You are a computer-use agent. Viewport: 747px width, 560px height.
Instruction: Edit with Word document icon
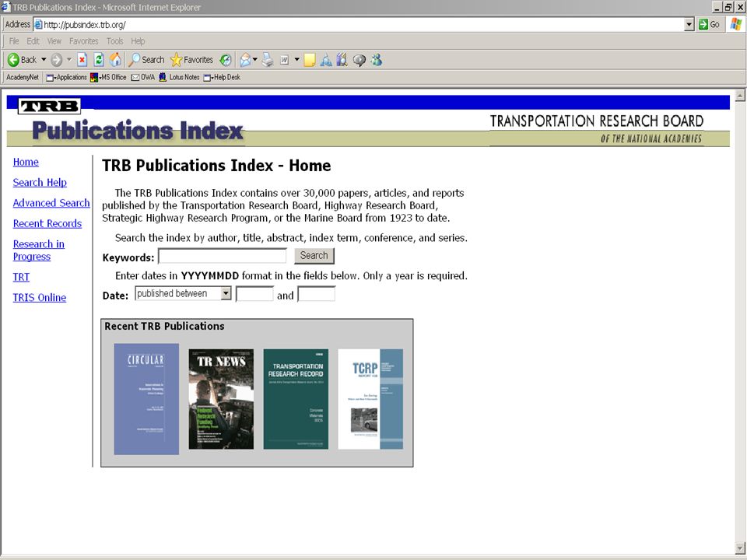[x=285, y=60]
